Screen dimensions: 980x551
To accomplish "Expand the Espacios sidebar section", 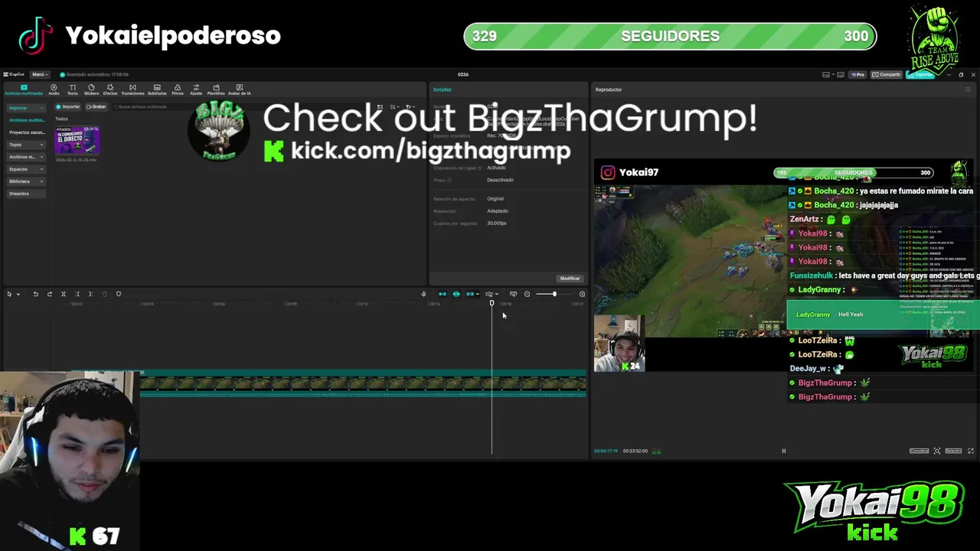I will [26, 169].
